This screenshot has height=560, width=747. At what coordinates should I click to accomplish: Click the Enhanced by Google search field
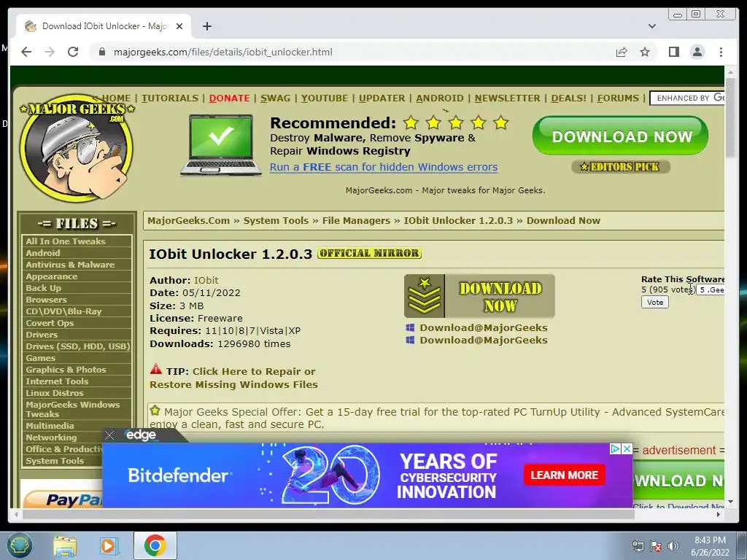[x=687, y=98]
